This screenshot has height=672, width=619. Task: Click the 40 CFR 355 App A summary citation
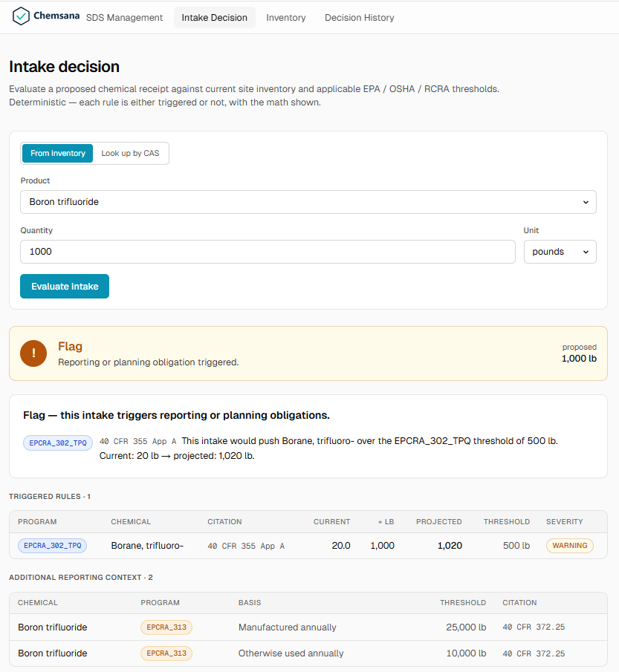[x=137, y=441]
